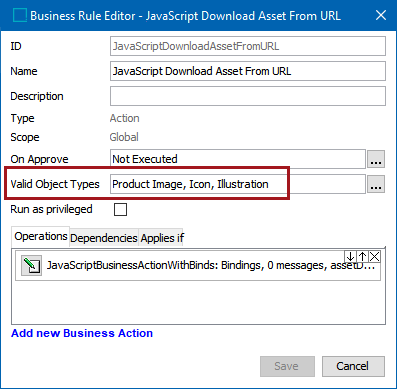Click the Save button

coord(287,366)
